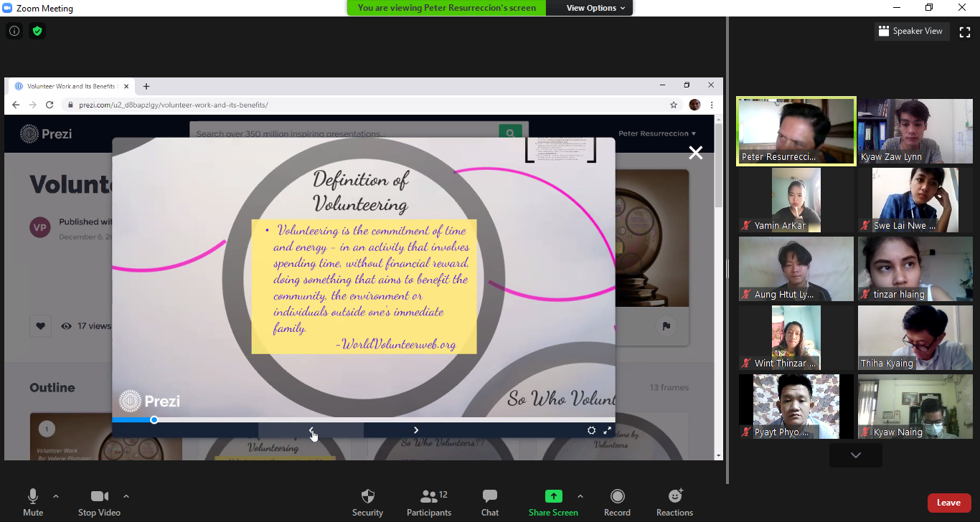The width and height of the screenshot is (980, 522).
Task: Open the Security shield menu
Action: click(367, 503)
